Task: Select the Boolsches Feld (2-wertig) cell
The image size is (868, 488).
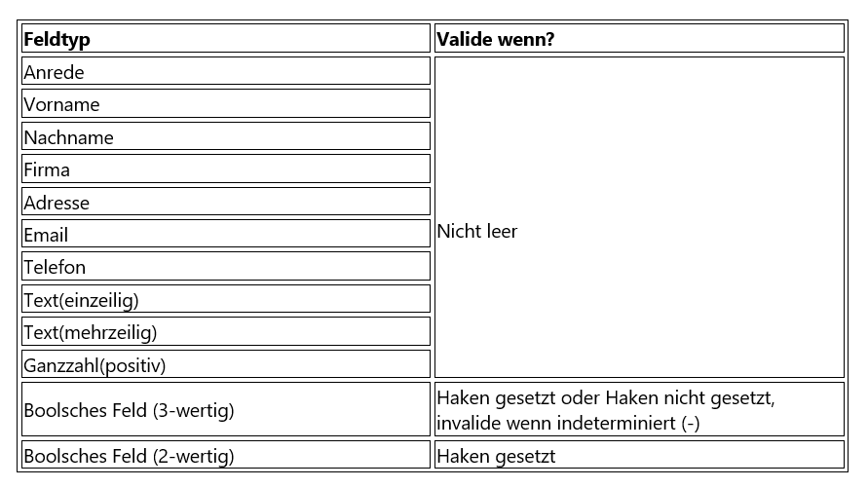Action: tap(225, 456)
